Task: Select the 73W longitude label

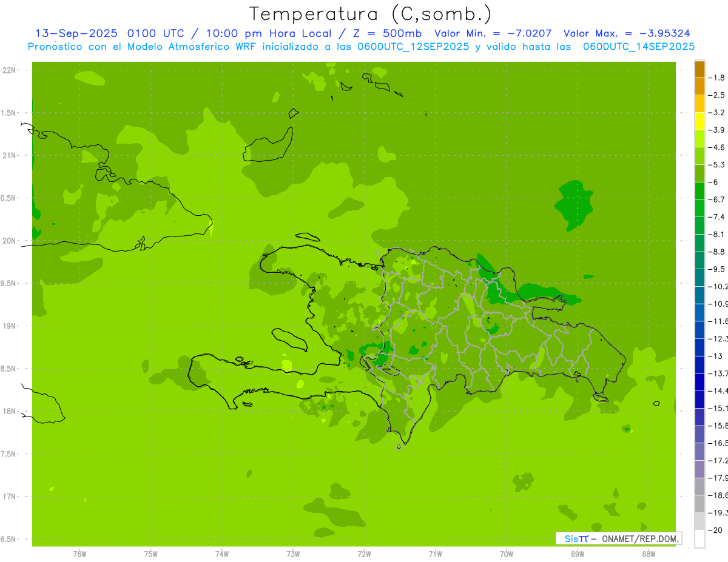Action: pyautogui.click(x=293, y=554)
